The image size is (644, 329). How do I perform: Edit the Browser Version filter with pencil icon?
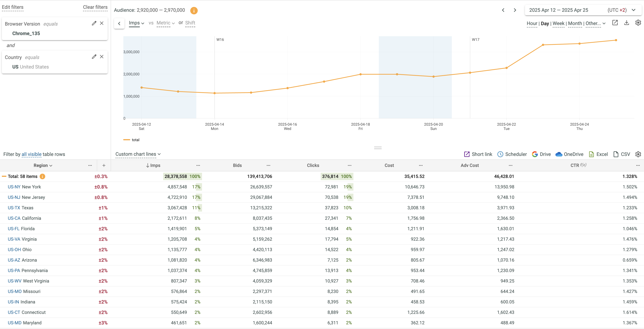point(94,23)
